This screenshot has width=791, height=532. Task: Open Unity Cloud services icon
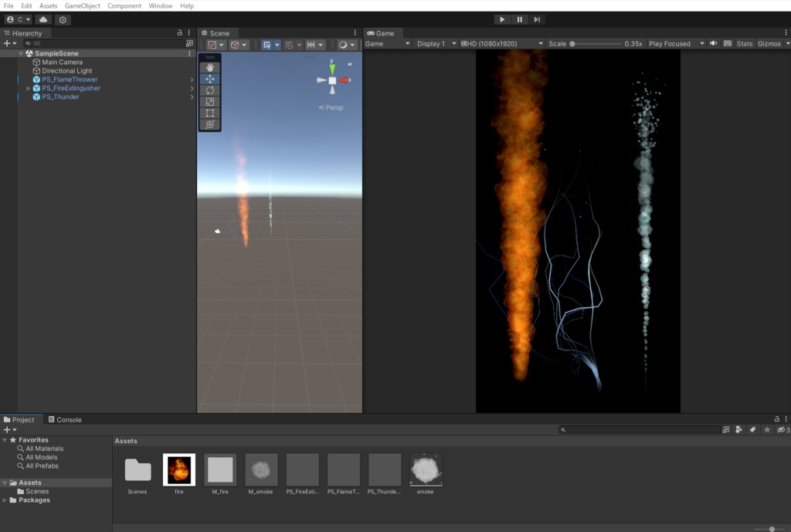(x=43, y=19)
